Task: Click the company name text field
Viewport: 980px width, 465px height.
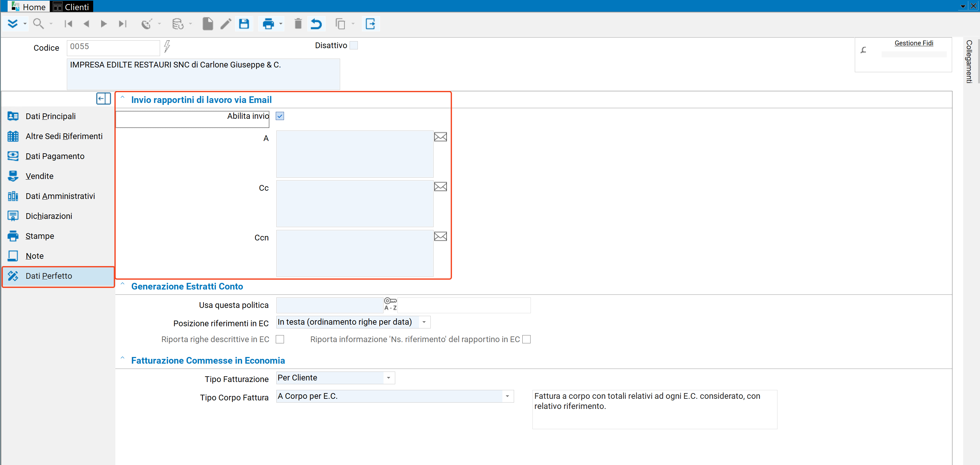Action: coord(203,74)
